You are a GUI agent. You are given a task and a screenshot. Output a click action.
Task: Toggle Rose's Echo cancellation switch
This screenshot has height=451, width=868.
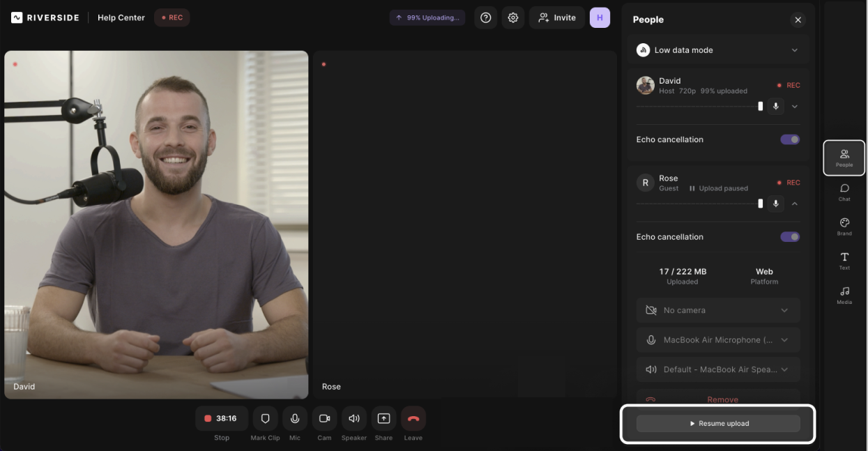tap(790, 237)
